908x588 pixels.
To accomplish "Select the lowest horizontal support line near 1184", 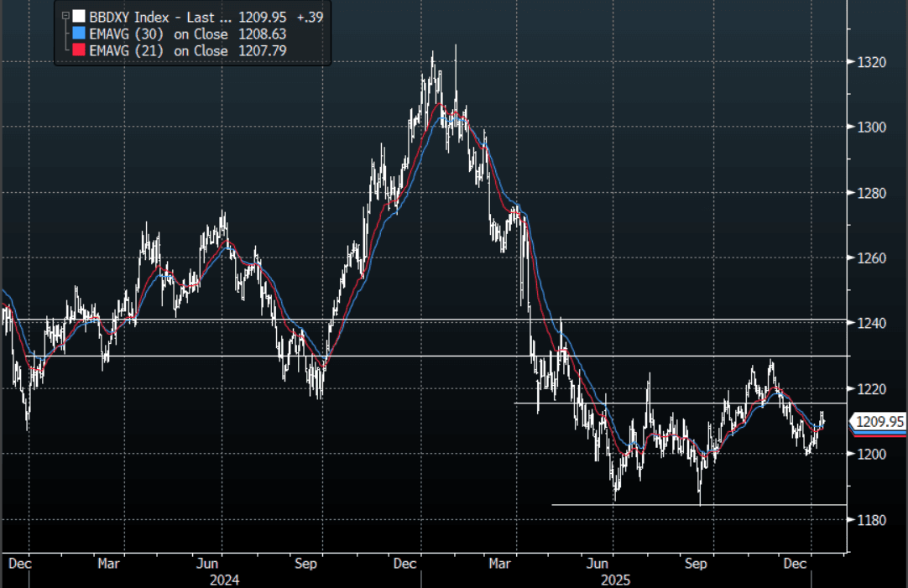I will pos(697,505).
